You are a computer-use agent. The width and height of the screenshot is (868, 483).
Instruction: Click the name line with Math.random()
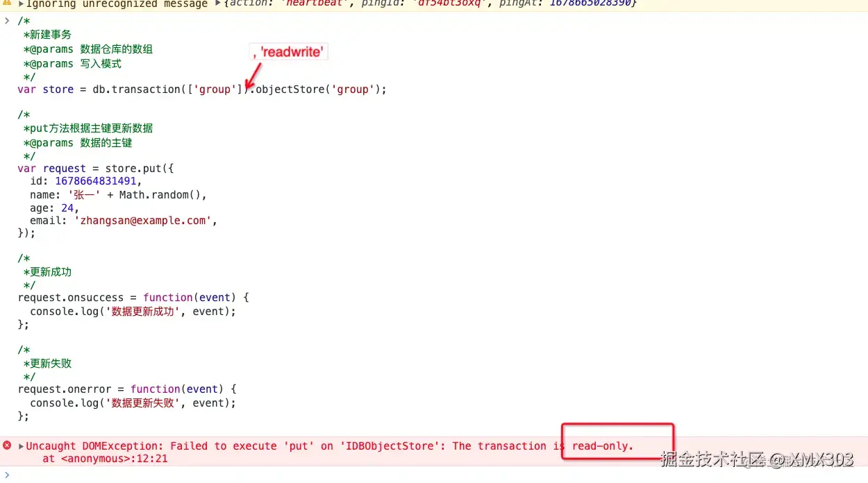coord(119,195)
